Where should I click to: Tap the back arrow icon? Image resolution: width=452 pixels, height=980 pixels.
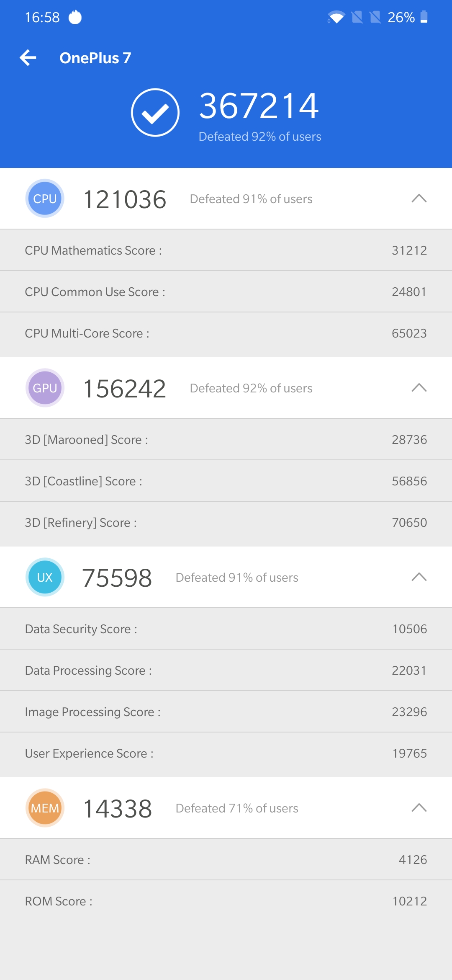pyautogui.click(x=28, y=58)
